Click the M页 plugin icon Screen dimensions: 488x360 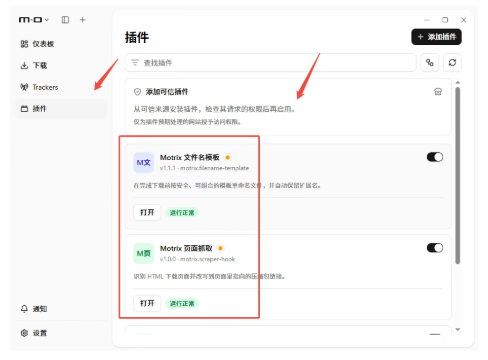[144, 254]
